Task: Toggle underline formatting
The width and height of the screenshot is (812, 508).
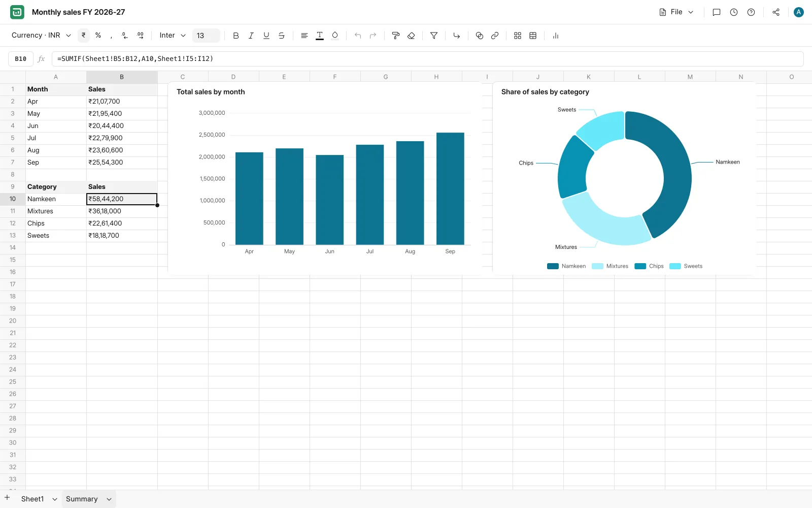Action: (266, 36)
